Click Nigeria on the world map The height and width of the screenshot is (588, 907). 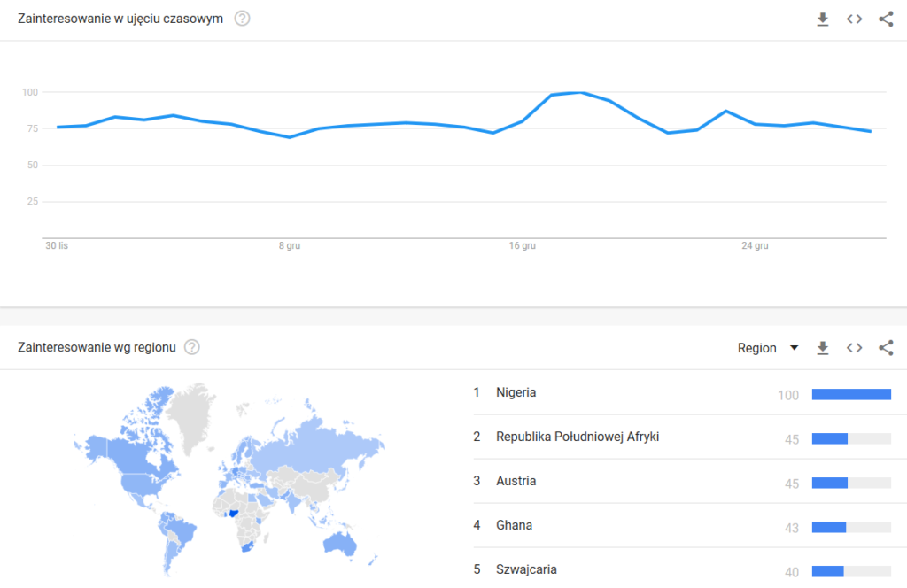click(x=233, y=511)
